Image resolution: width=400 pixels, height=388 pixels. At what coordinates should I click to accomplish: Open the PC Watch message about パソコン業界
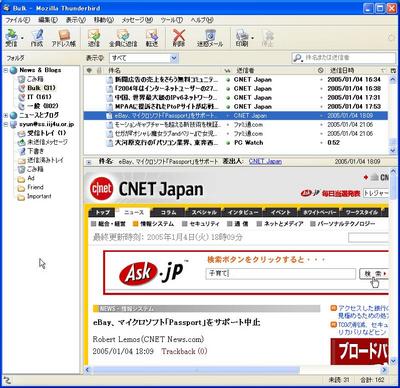click(x=235, y=143)
